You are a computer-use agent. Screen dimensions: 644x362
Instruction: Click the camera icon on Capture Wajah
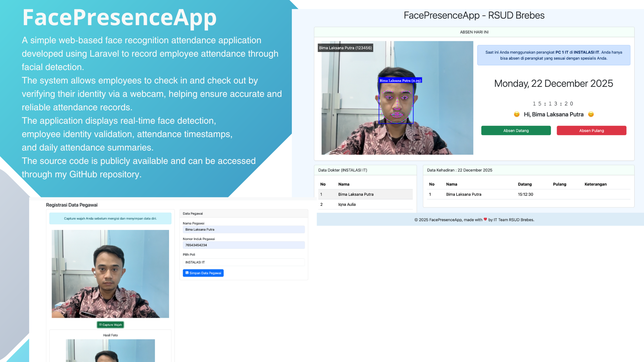click(100, 325)
